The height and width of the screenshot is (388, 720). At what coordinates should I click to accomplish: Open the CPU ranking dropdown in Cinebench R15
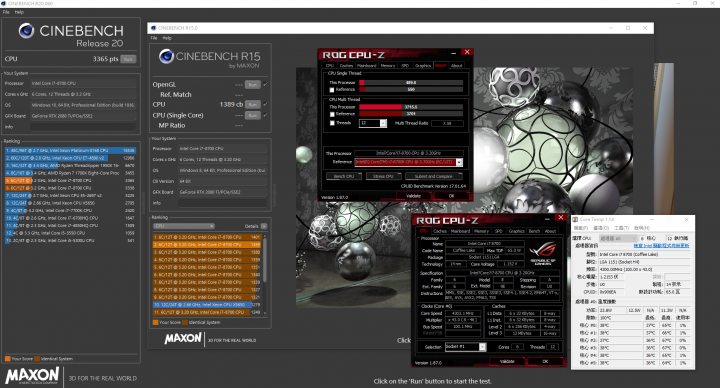coord(184,226)
